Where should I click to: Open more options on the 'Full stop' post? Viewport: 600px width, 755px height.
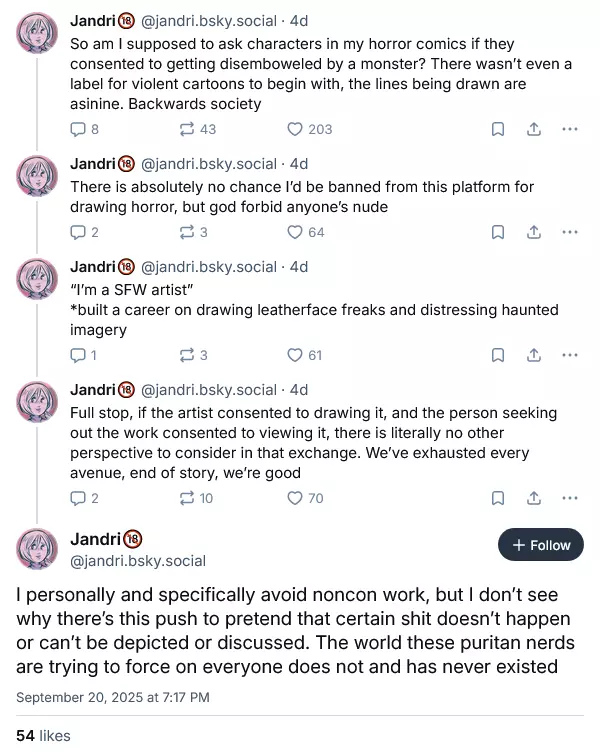570,498
